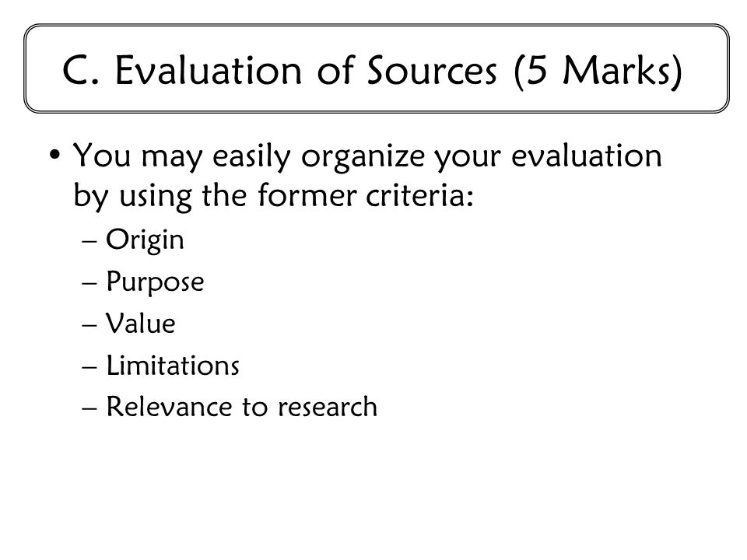
Task: Click the dash before 'Value'
Action: click(x=89, y=325)
